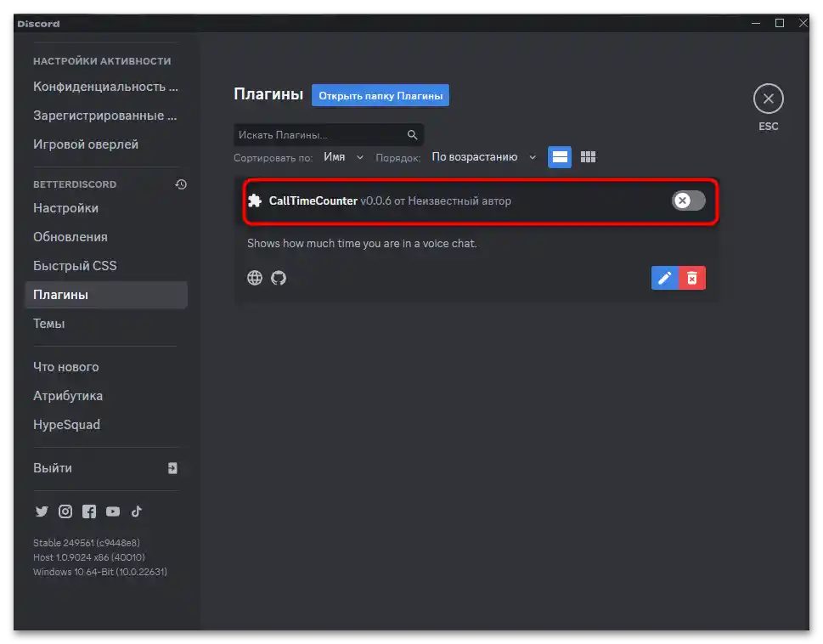Open Темы section
The width and height of the screenshot is (823, 644).
coord(106,324)
